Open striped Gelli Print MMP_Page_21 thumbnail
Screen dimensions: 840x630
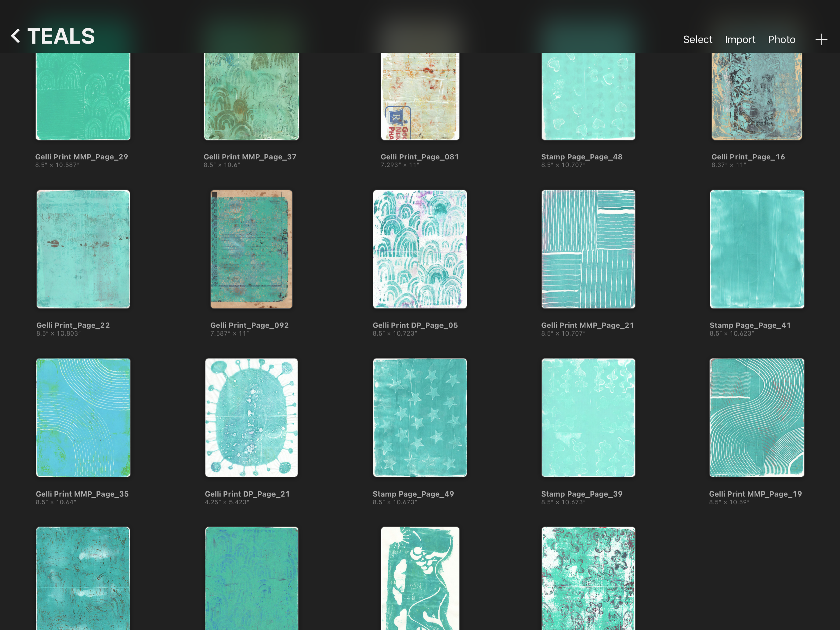pos(588,249)
